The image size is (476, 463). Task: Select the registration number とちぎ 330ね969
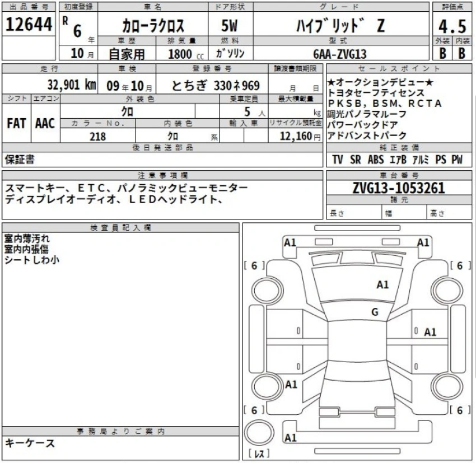(216, 86)
